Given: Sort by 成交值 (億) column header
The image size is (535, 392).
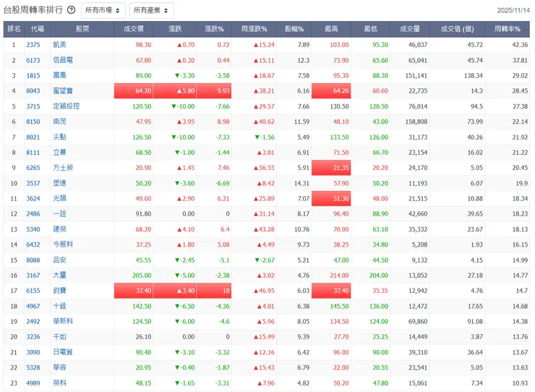Looking at the screenshot, I should (457, 29).
